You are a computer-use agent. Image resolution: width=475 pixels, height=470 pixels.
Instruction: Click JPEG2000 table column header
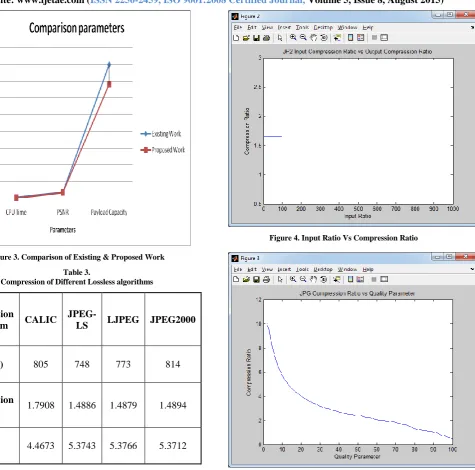pyautogui.click(x=173, y=319)
